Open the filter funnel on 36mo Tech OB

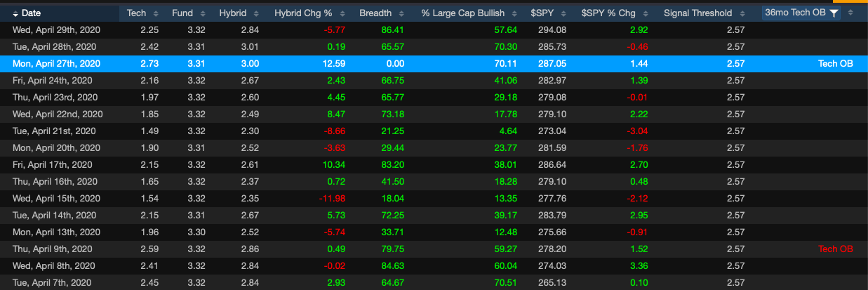(834, 13)
